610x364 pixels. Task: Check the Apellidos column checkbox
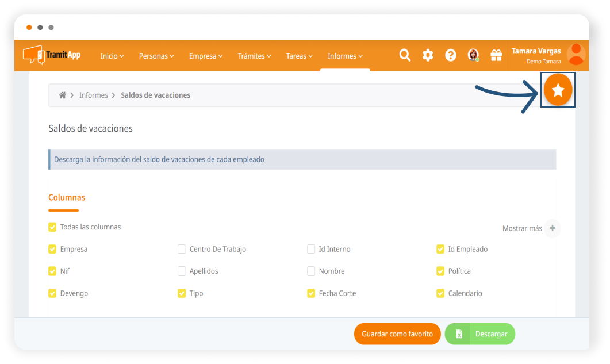pos(182,271)
